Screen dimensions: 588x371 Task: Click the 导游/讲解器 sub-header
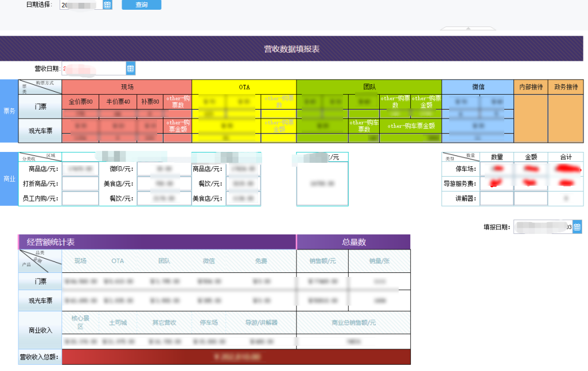coord(261,322)
